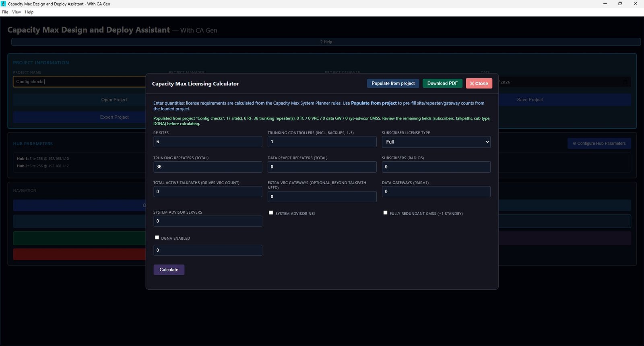This screenshot has width=644, height=346.
Task: Restore down the application window
Action: [620, 4]
